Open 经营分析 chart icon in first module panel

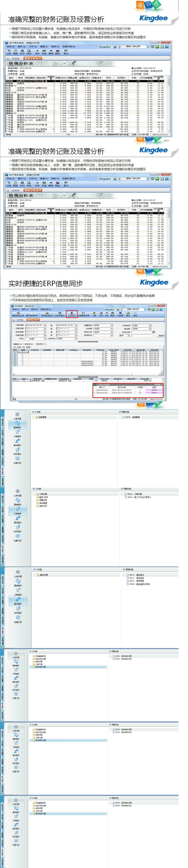[17, 459]
